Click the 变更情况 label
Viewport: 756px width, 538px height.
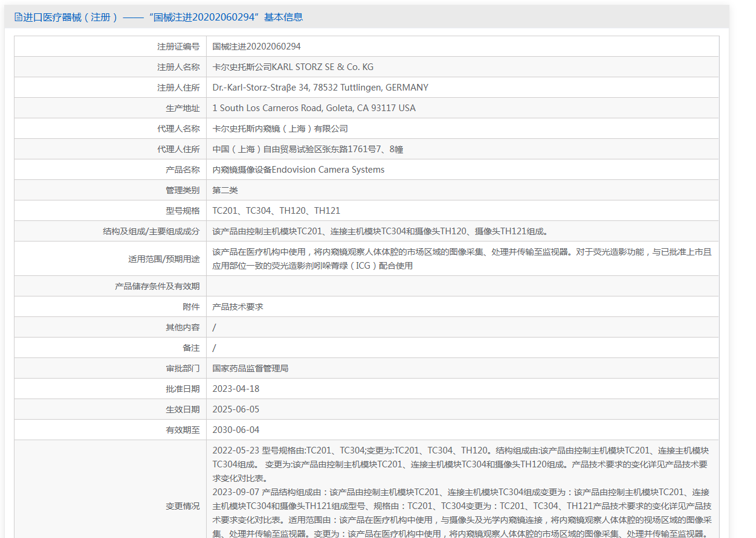point(183,506)
